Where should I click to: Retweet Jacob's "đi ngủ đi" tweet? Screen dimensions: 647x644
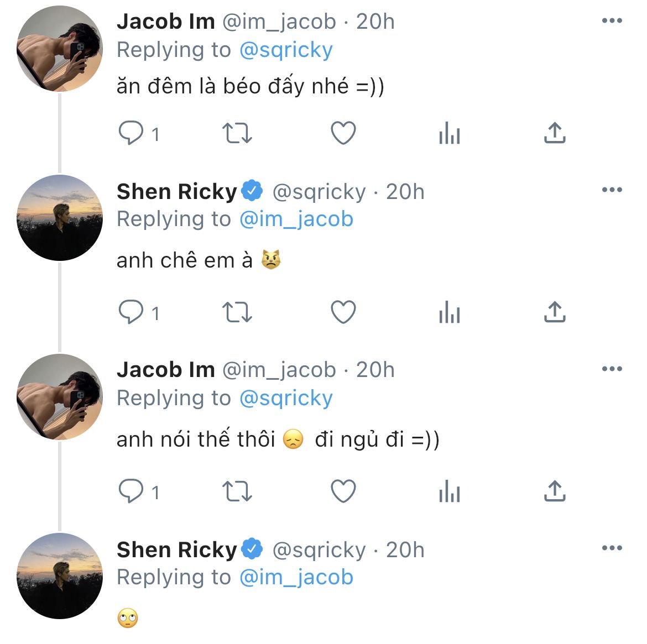tap(237, 491)
